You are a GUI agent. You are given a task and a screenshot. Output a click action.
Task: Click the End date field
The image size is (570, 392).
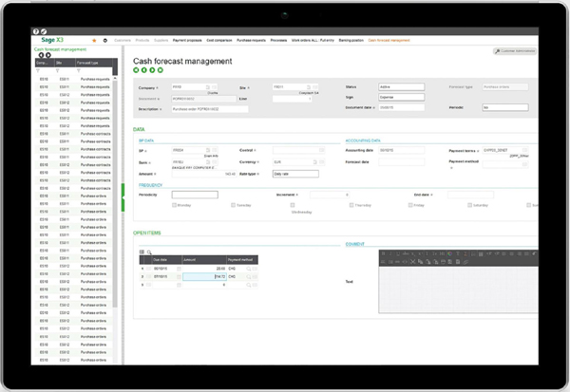[x=471, y=195]
